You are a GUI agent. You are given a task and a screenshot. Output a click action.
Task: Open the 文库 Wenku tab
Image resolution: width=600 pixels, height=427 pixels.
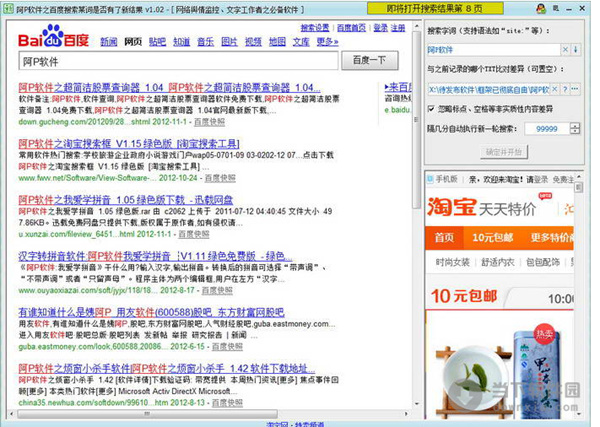pyautogui.click(x=301, y=42)
